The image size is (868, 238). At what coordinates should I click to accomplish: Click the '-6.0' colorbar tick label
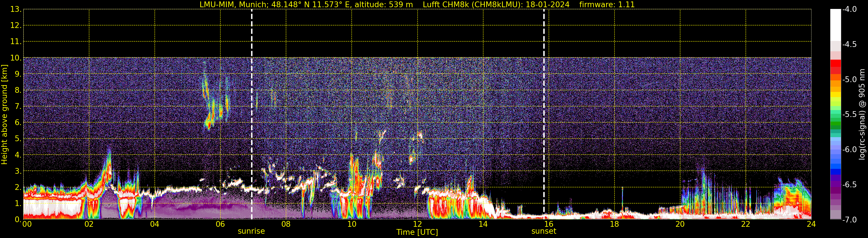pos(849,149)
